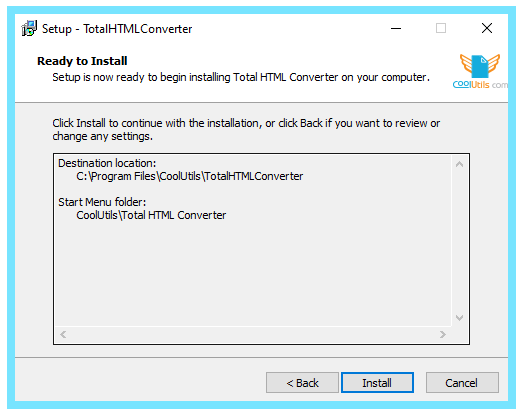Screen dimensions: 522x416
Task: Click the Start Menu folder path line
Action: click(151, 215)
